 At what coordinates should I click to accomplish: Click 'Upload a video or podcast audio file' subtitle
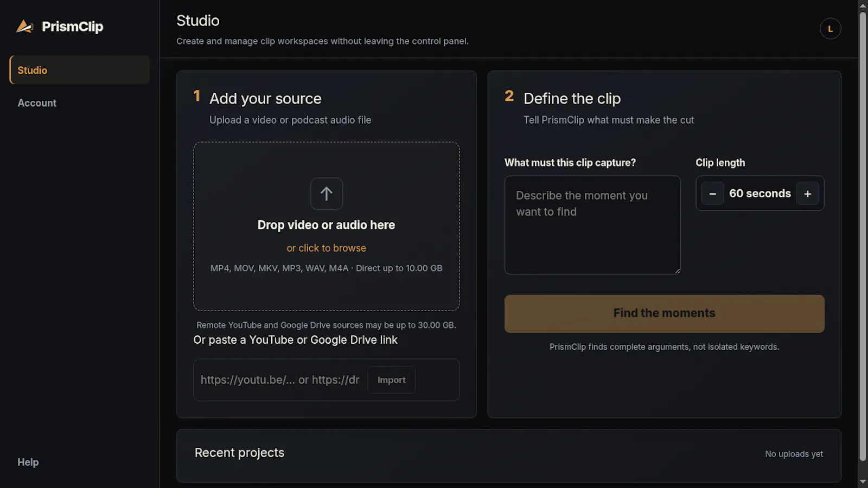(x=290, y=120)
